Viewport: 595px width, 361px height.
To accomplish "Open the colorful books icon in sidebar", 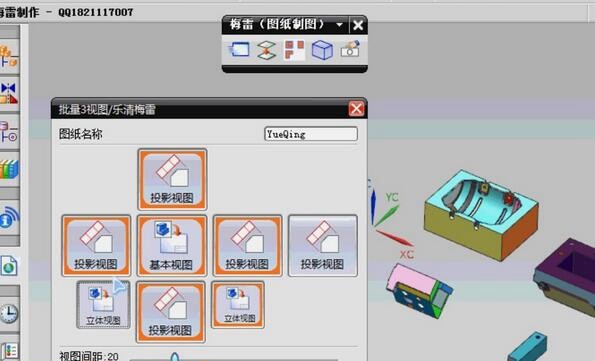I will pyautogui.click(x=9, y=169).
